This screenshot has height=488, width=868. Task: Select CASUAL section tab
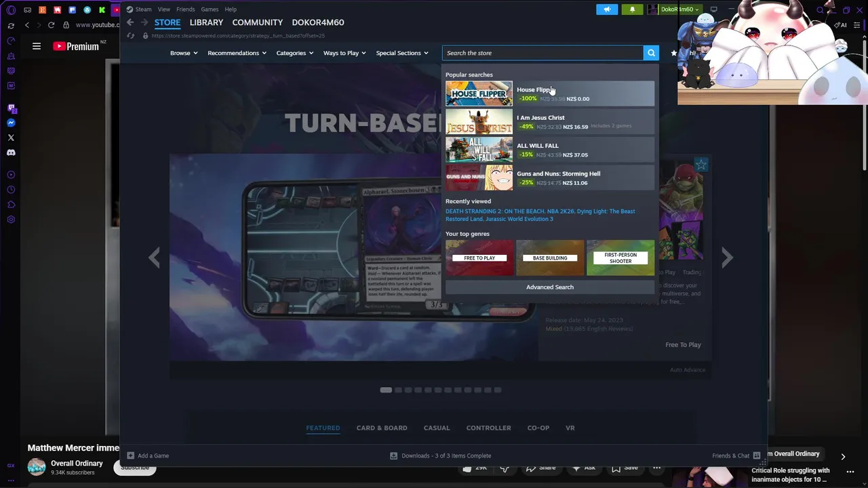[437, 428]
